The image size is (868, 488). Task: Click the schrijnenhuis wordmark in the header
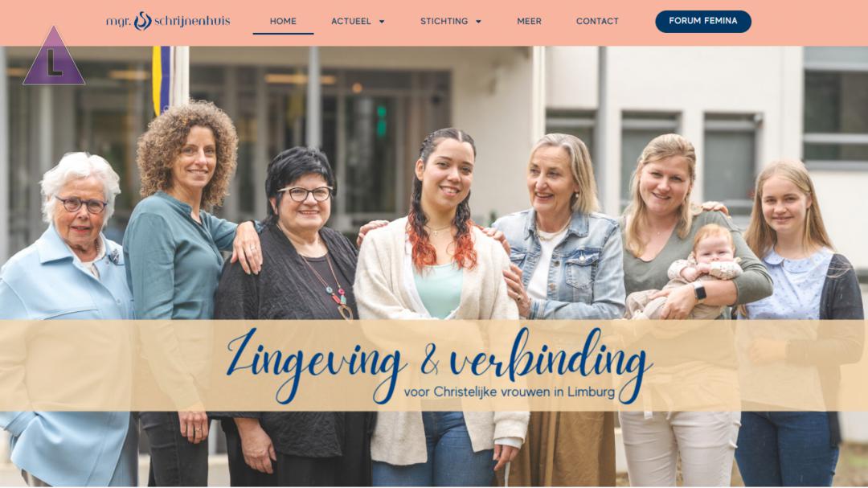(x=192, y=22)
